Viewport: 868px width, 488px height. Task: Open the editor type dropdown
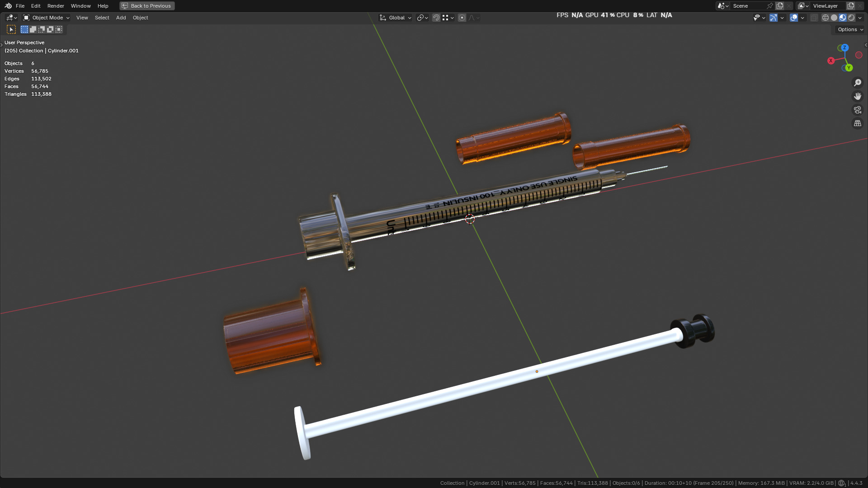pyautogui.click(x=11, y=18)
